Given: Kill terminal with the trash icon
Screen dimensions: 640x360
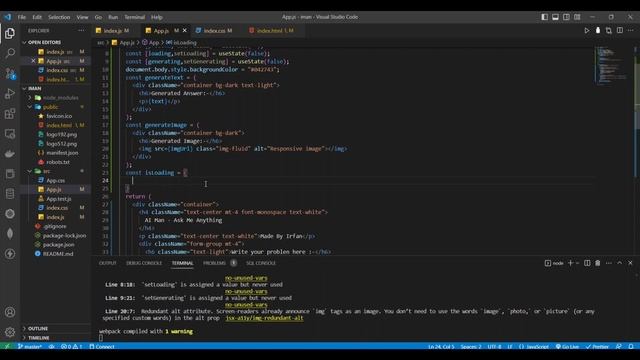Looking at the screenshot, I should click(598, 263).
